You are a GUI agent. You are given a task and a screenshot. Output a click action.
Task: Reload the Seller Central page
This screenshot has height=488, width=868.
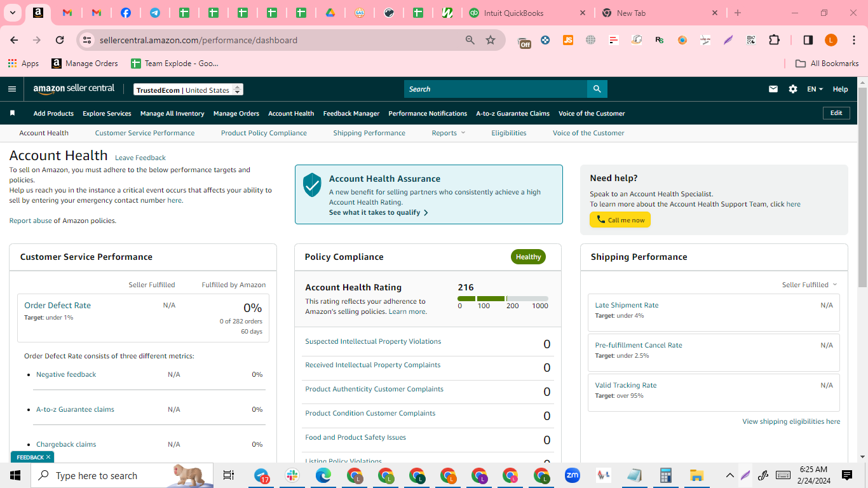60,40
